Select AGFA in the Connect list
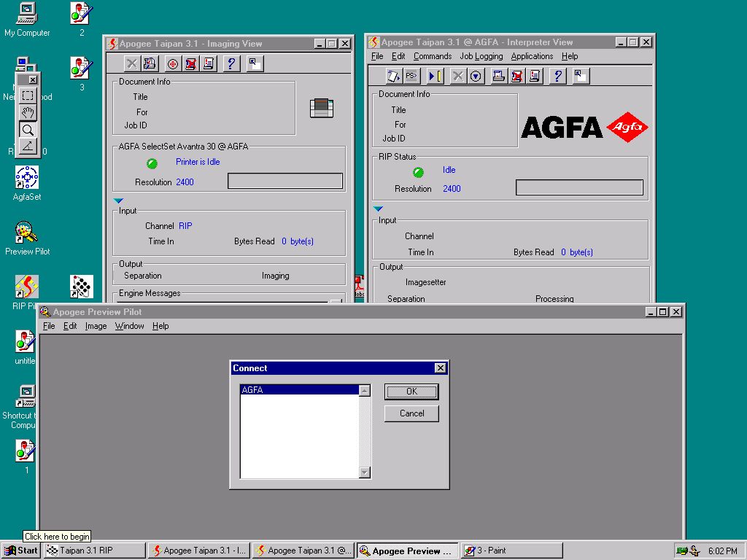The height and width of the screenshot is (560, 747). tap(299, 389)
